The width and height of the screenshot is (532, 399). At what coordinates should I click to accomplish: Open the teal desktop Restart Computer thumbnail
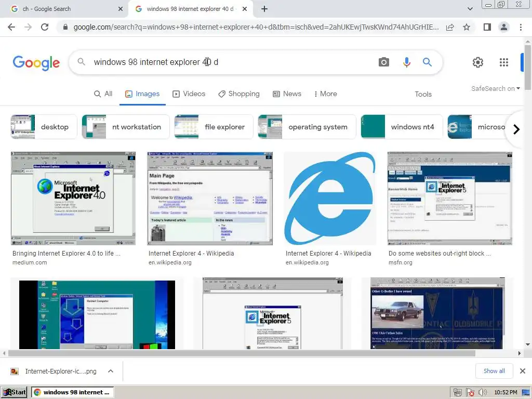click(97, 314)
